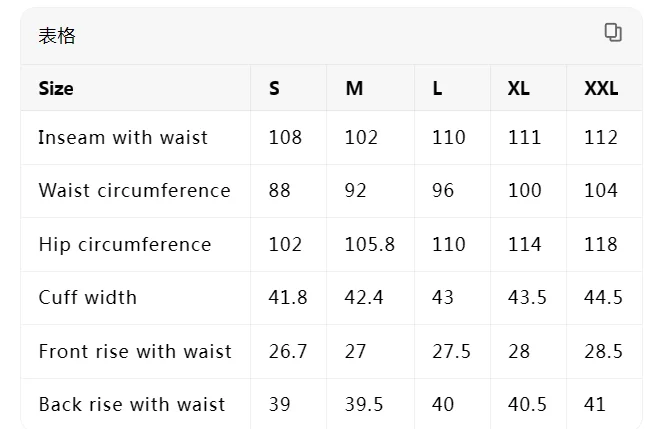
Task: Click the XL column header
Action: [519, 88]
